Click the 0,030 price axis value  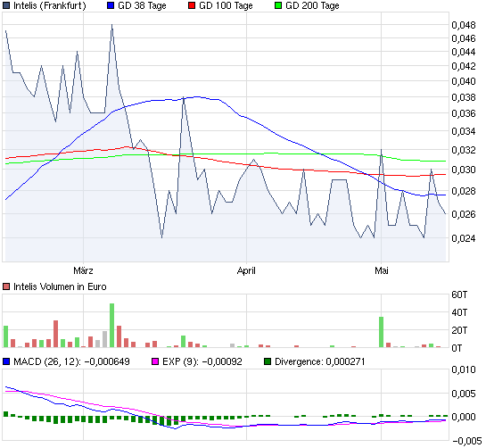464,170
